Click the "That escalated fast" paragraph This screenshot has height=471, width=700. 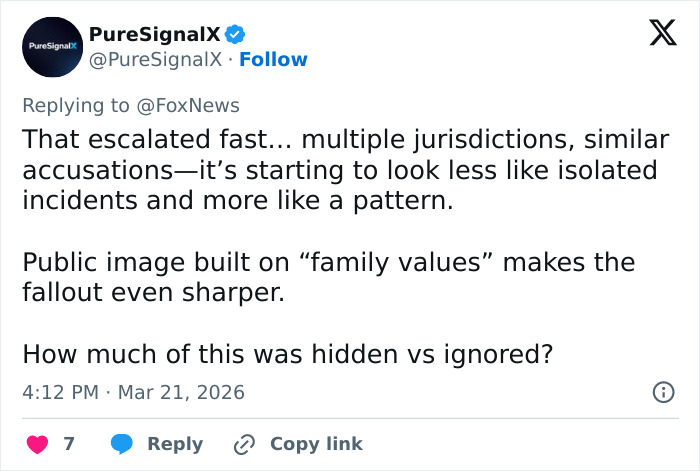click(x=340, y=170)
